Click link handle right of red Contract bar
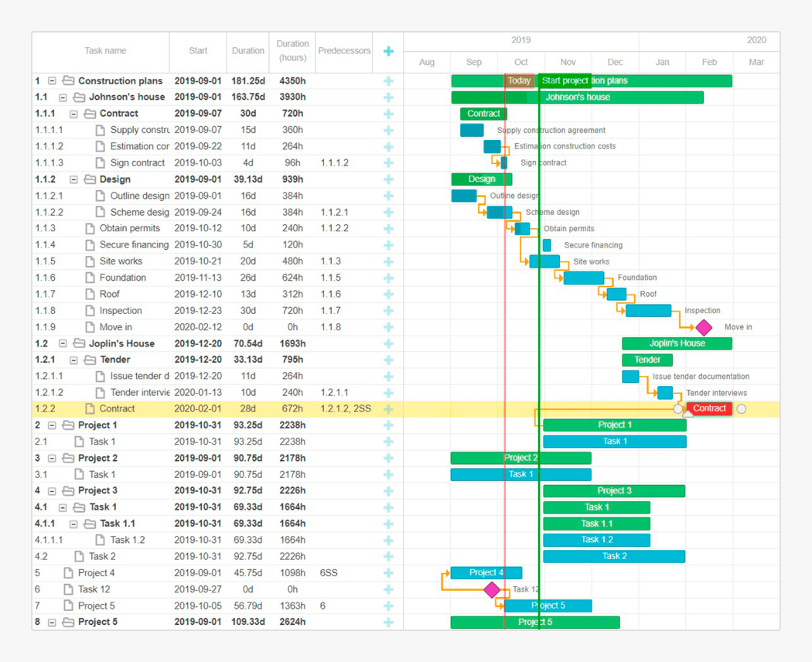812x662 pixels. tap(742, 409)
